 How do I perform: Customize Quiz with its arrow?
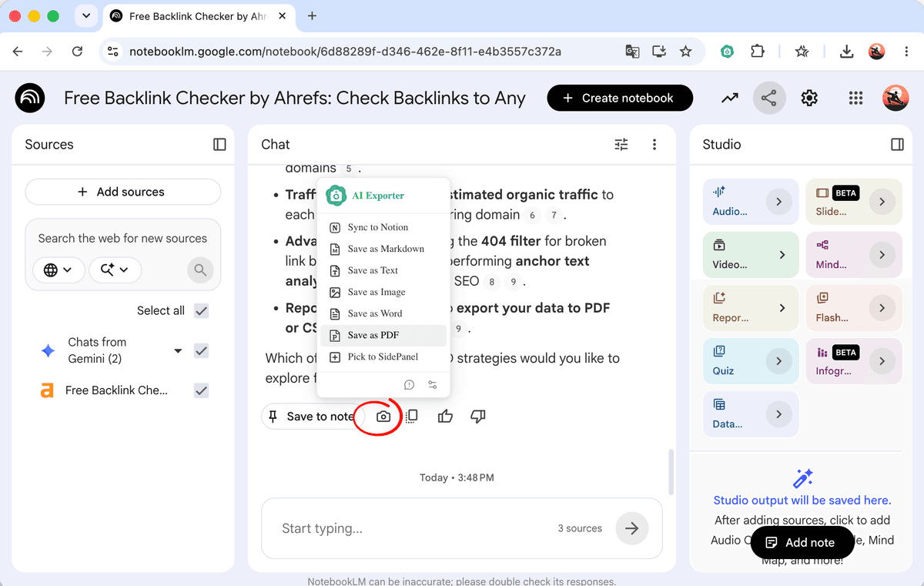[779, 361]
